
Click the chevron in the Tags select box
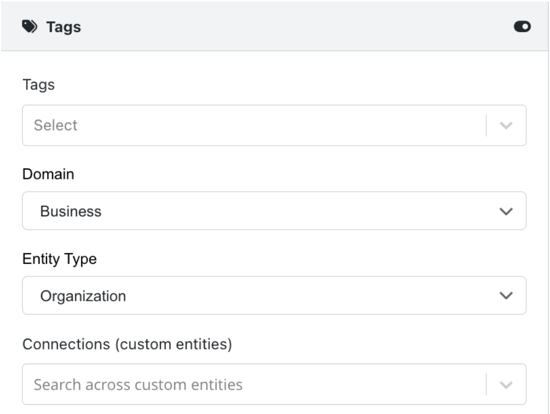tap(506, 125)
